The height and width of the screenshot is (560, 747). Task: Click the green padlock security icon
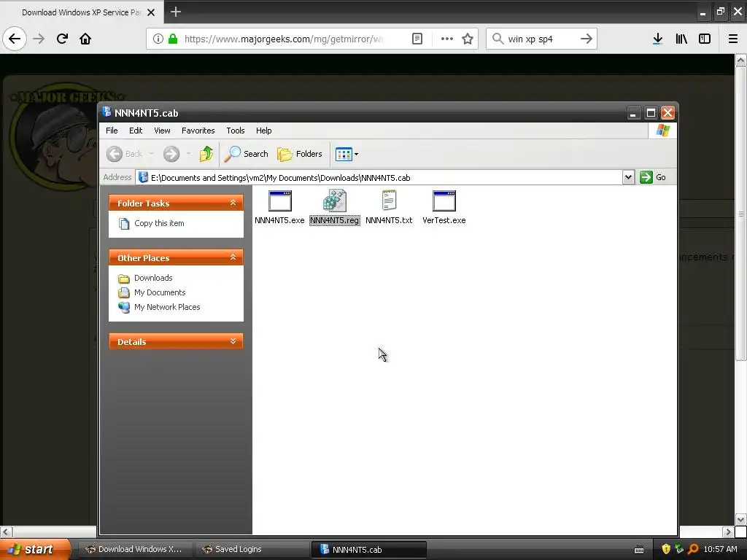click(174, 39)
